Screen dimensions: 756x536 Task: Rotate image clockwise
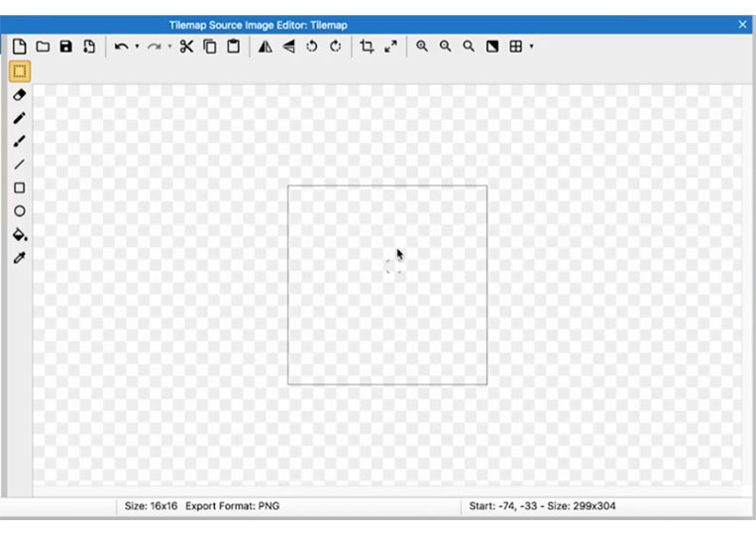coord(336,47)
